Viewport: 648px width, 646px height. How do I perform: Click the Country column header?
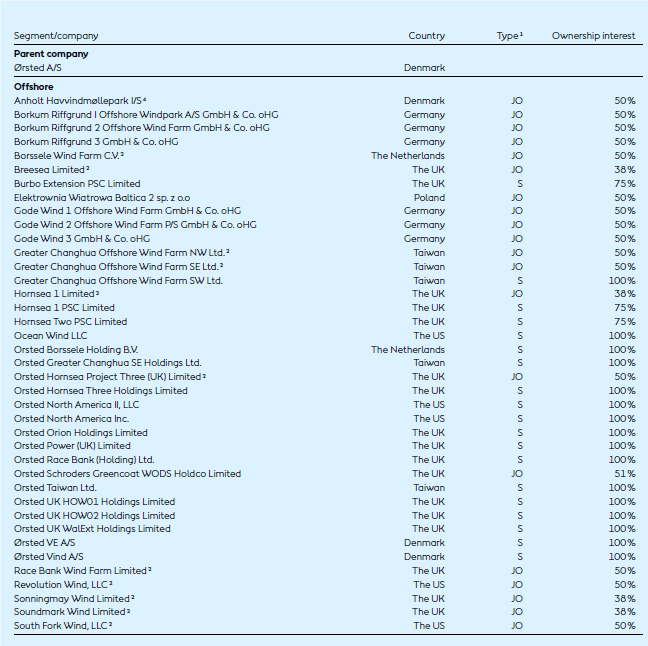[x=427, y=36]
